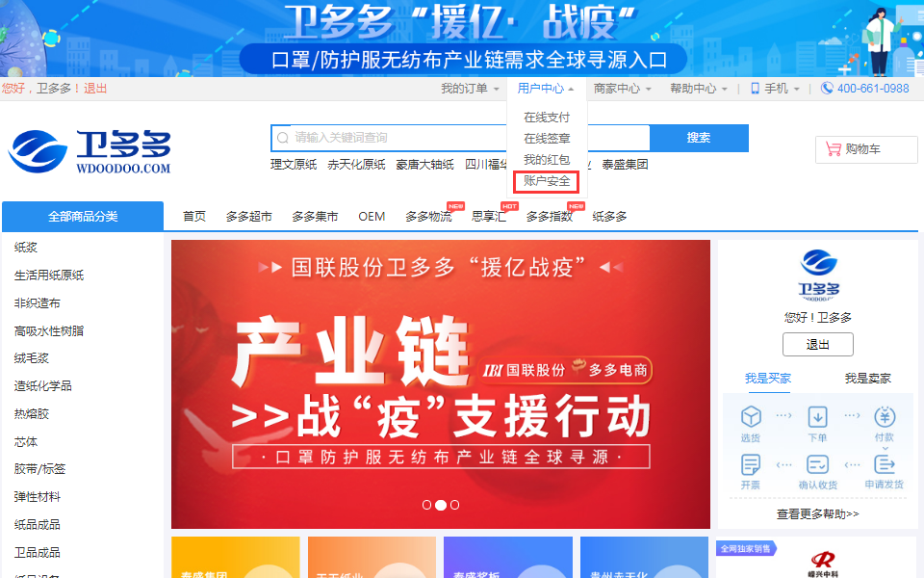Switch to 我是卖家 tab
Viewport: 924px width, 578px height.
(x=867, y=378)
